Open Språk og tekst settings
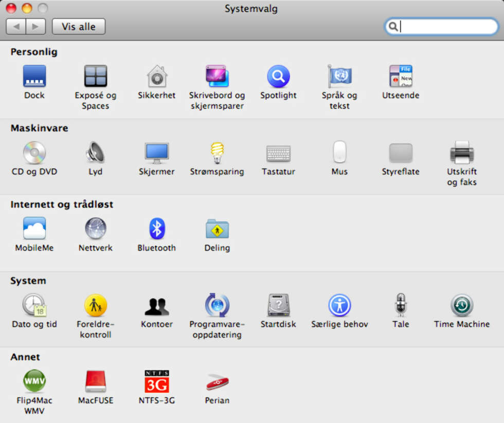This screenshot has width=504, height=423. click(339, 76)
